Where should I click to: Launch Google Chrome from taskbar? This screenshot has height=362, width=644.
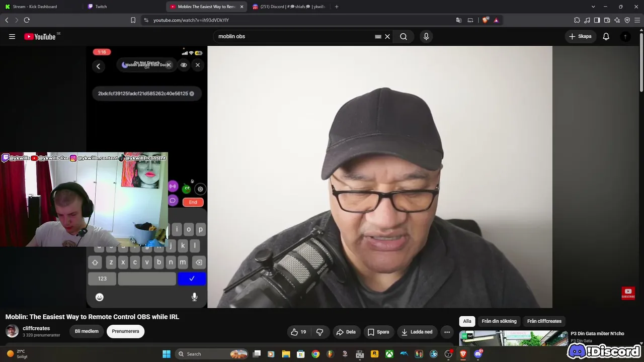315,354
